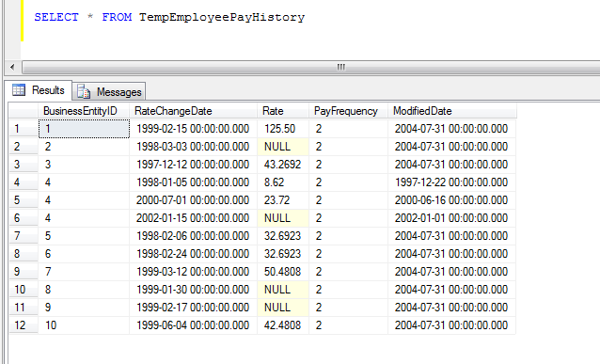600x364 pixels.
Task: Click the SELECT keyword in the query
Action: (x=56, y=17)
